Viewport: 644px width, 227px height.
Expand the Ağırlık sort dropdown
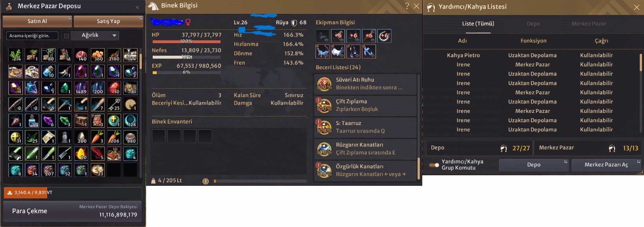click(95, 36)
